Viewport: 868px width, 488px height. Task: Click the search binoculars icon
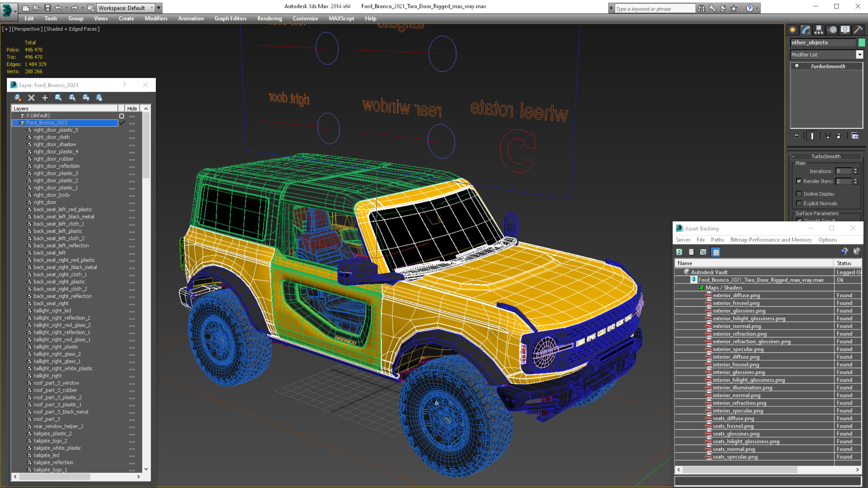pyautogui.click(x=702, y=8)
